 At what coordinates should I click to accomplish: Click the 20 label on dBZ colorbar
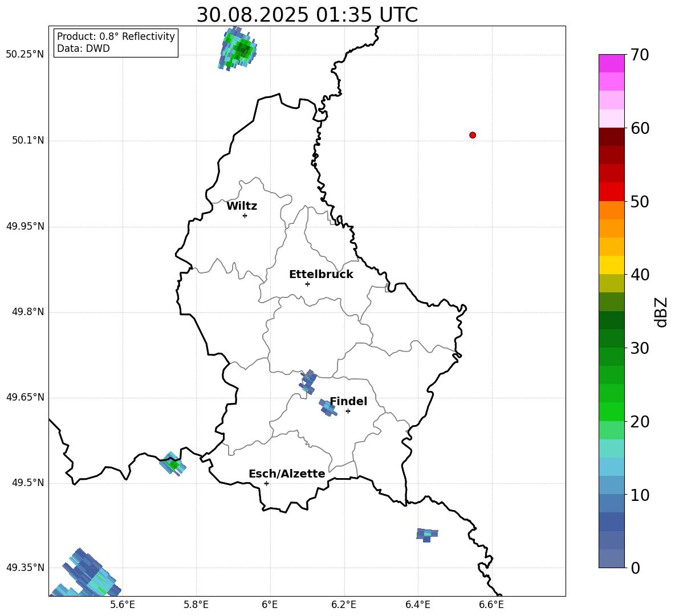640,422
